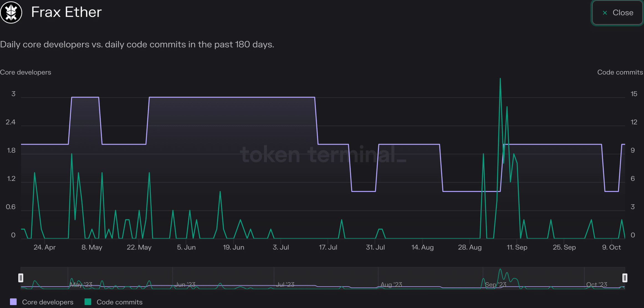Click the Jul '23 navigator section
Viewport: 644px width, 308px height.
pyautogui.click(x=326, y=278)
